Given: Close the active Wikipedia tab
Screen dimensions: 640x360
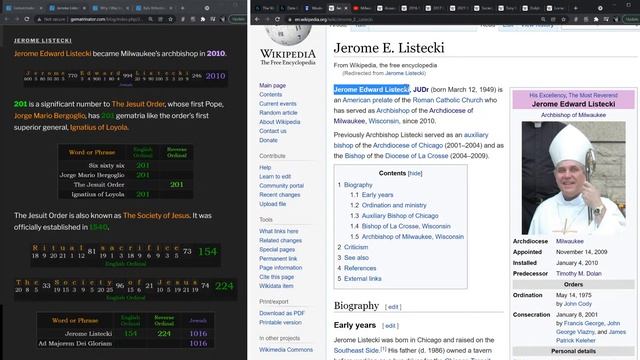Looking at the screenshot, I should (346, 8).
